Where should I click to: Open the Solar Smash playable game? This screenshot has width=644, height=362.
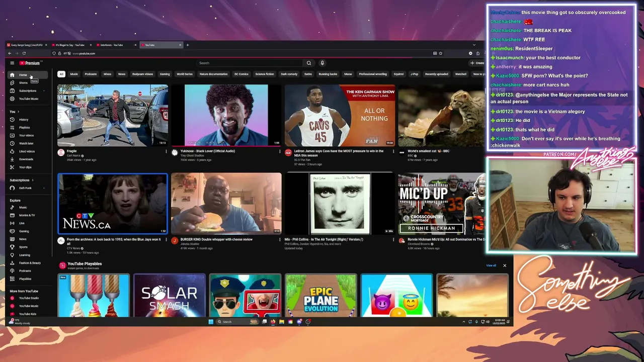[170, 296]
